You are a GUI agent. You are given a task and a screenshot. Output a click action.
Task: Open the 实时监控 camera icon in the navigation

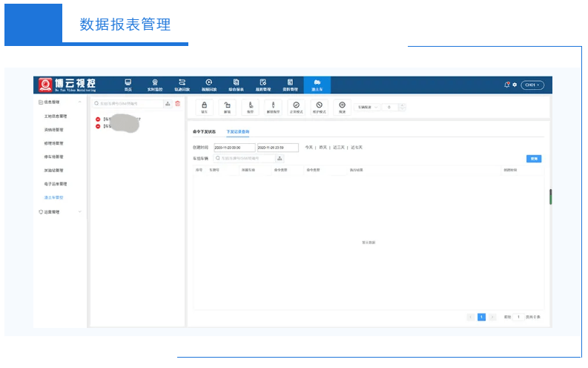pyautogui.click(x=155, y=85)
